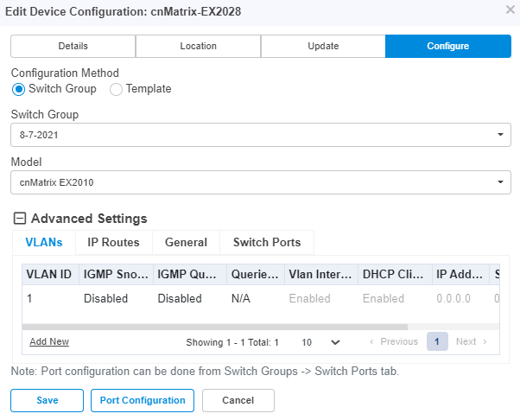This screenshot has width=520, height=420.
Task: Switch to the General tab
Action: [x=186, y=242]
